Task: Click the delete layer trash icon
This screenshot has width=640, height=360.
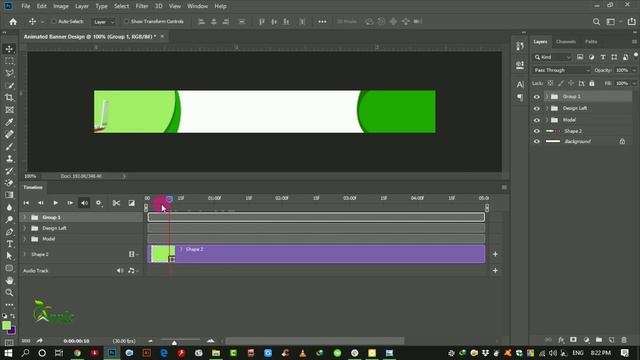Action: pyautogui.click(x=624, y=340)
